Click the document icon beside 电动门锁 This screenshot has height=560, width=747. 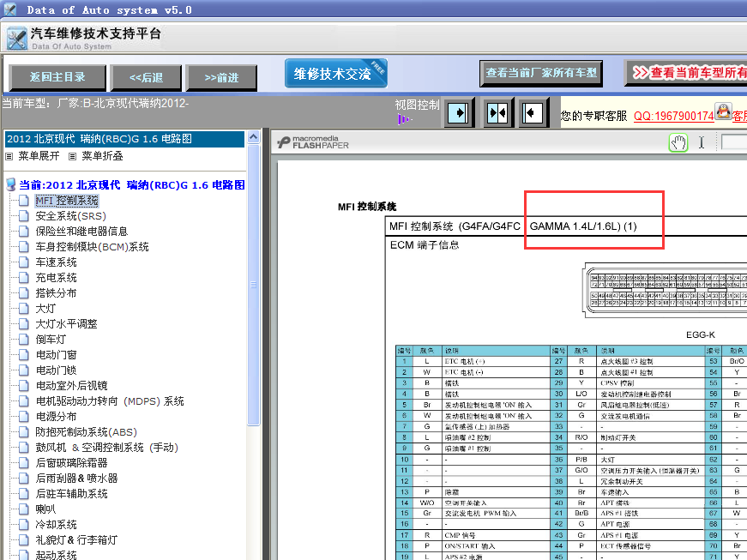point(24,370)
